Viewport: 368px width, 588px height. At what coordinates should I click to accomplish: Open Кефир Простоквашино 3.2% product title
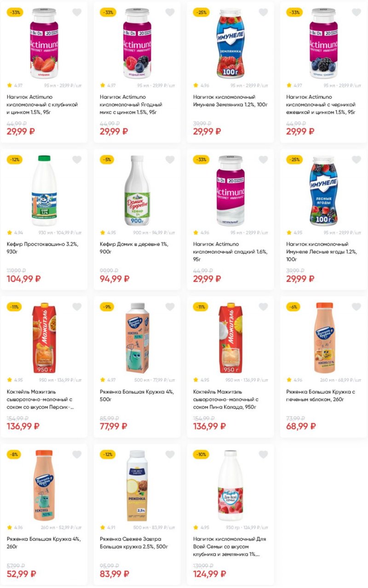pyautogui.click(x=42, y=248)
